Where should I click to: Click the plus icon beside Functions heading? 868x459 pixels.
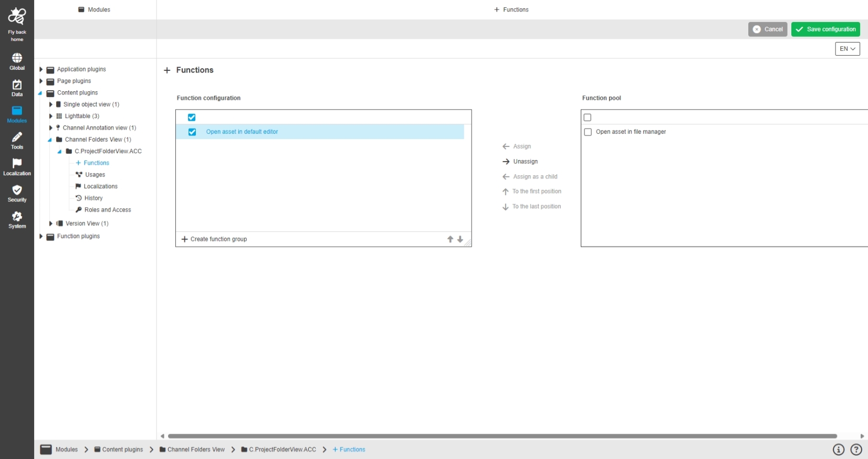click(x=167, y=70)
